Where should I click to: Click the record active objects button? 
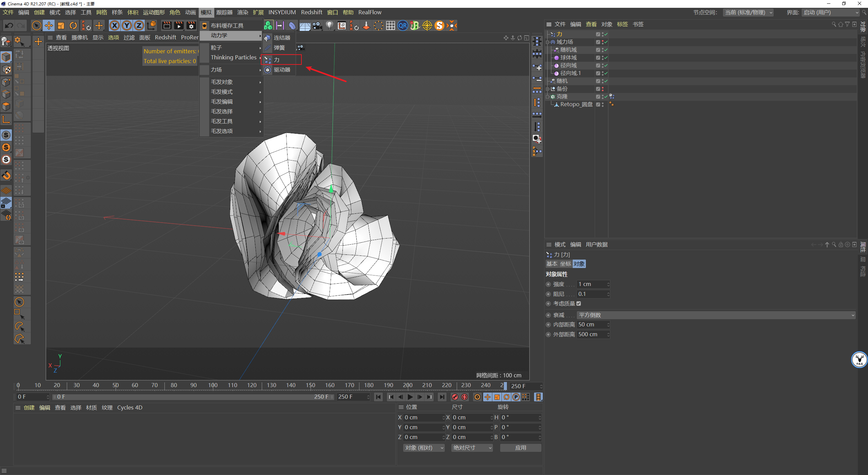[x=455, y=397]
